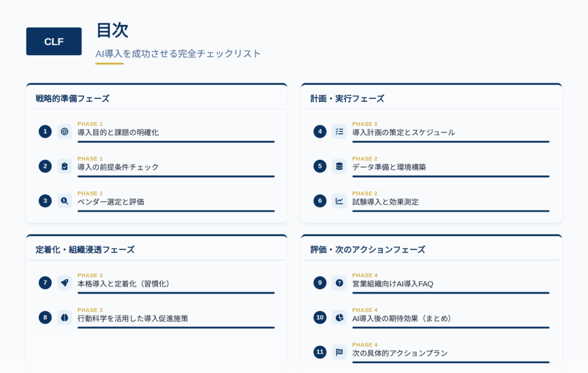This screenshot has width=588, height=373.
Task: Click the checklist icon beside 導入計画の策定とスケジュール
Action: [339, 132]
